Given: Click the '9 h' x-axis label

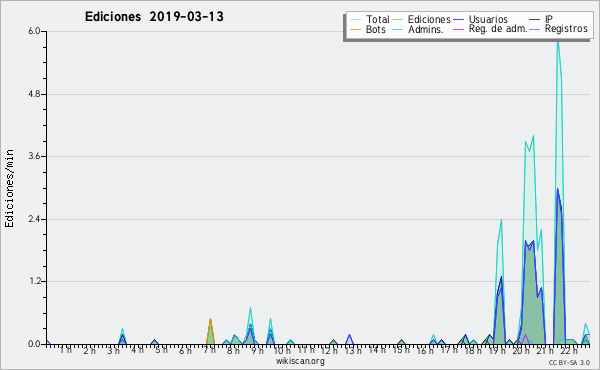Looking at the screenshot, I should 258,350.
